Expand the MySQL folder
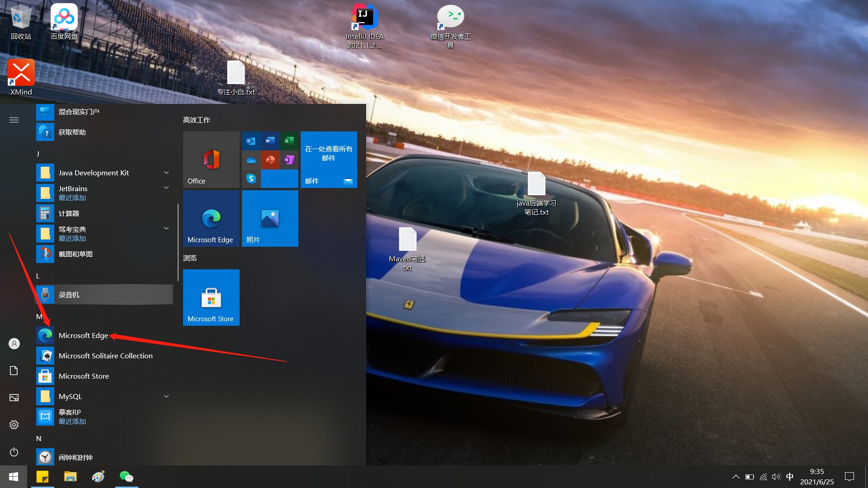Viewport: 868px width, 488px height. point(166,396)
